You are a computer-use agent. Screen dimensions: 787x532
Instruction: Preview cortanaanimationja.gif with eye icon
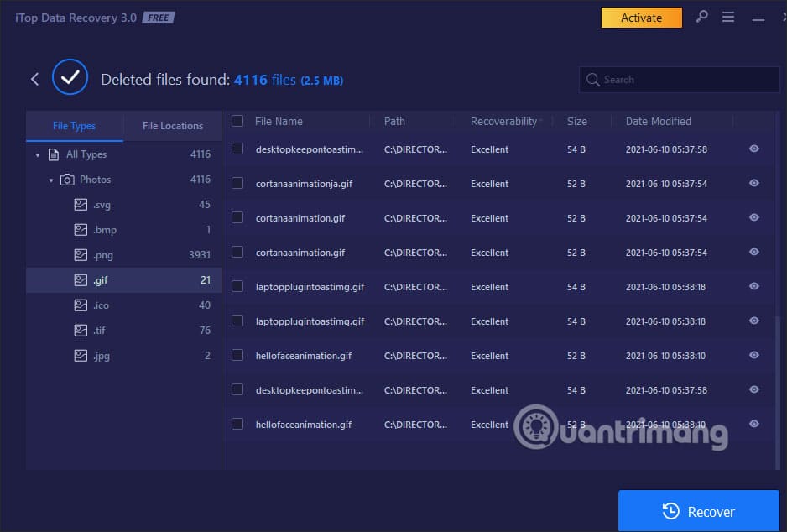pyautogui.click(x=754, y=183)
